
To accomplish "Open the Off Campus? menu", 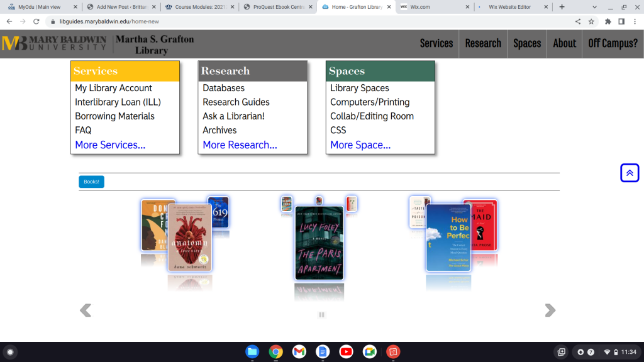I will (x=613, y=43).
